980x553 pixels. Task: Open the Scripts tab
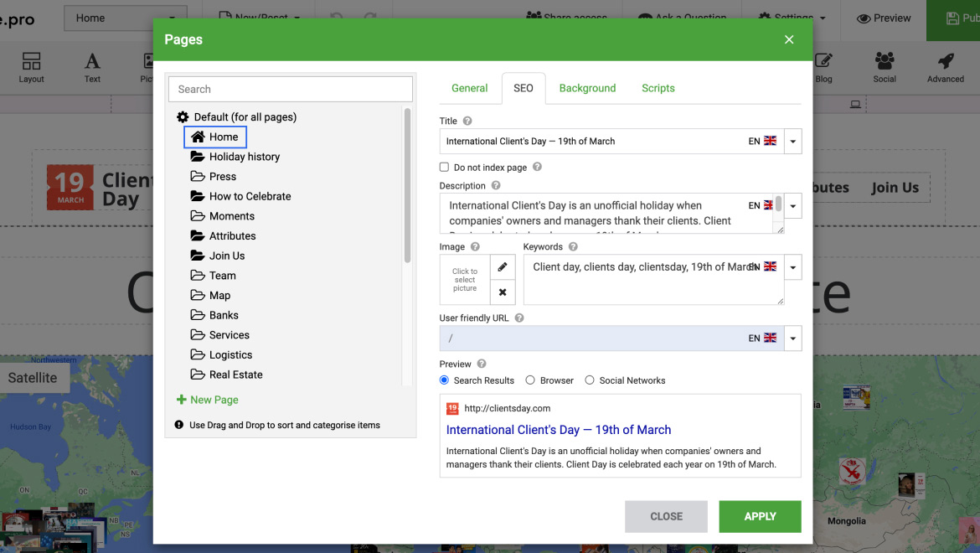pyautogui.click(x=658, y=88)
